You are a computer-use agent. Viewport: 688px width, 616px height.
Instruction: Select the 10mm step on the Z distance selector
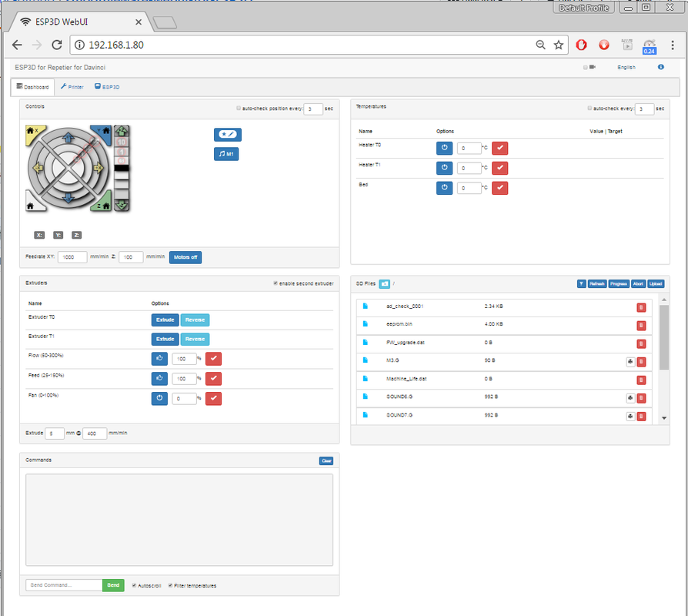[x=121, y=142]
